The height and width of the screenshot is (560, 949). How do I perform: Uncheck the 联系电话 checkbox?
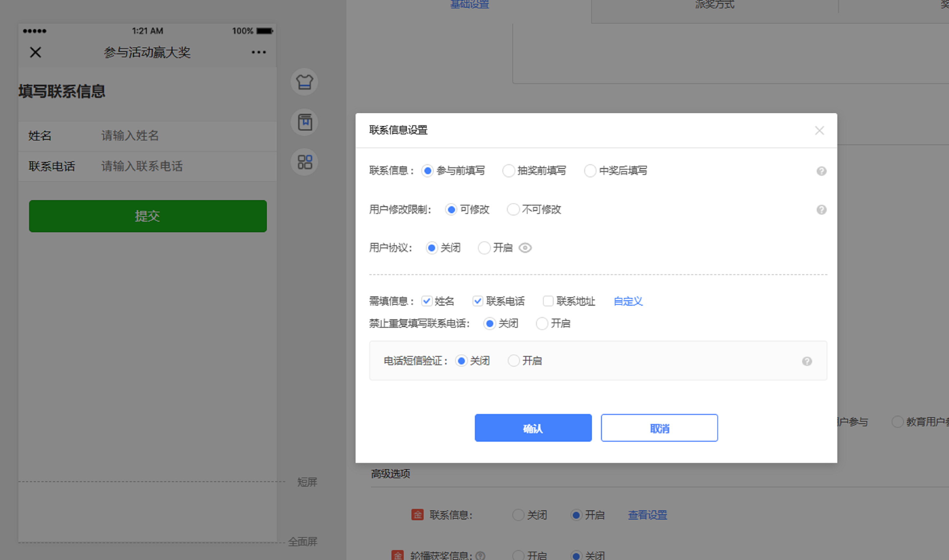478,301
